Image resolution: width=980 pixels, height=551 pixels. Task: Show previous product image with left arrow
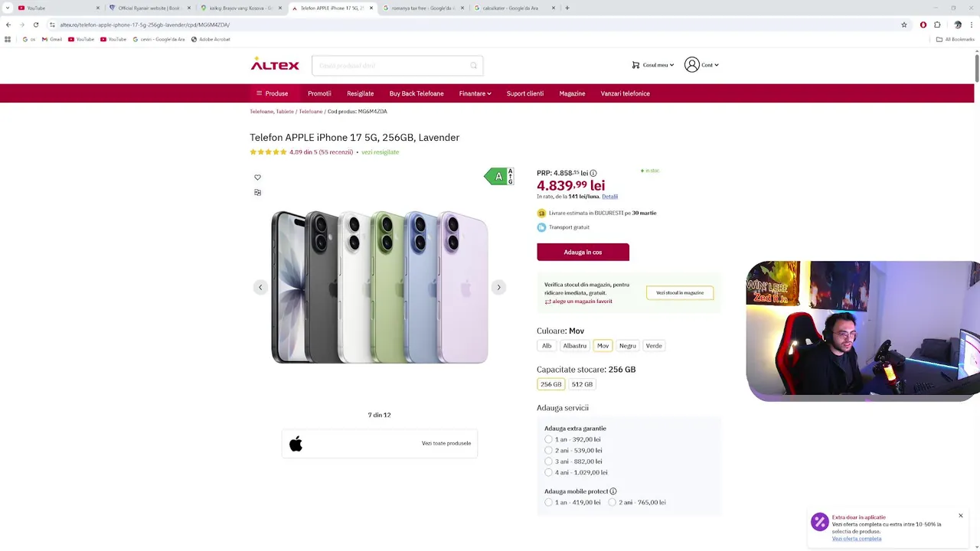click(x=260, y=287)
